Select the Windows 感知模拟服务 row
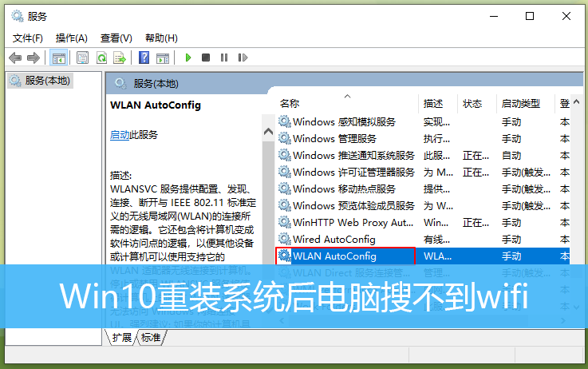Image resolution: width=588 pixels, height=369 pixels. (x=424, y=122)
